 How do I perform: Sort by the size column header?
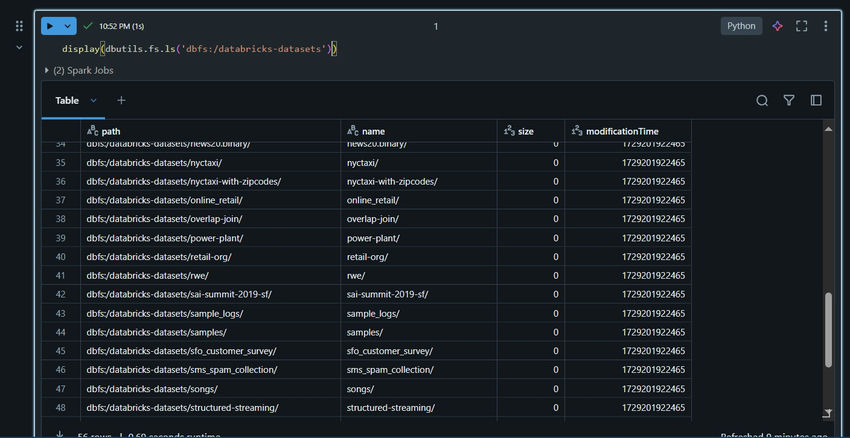pos(531,131)
